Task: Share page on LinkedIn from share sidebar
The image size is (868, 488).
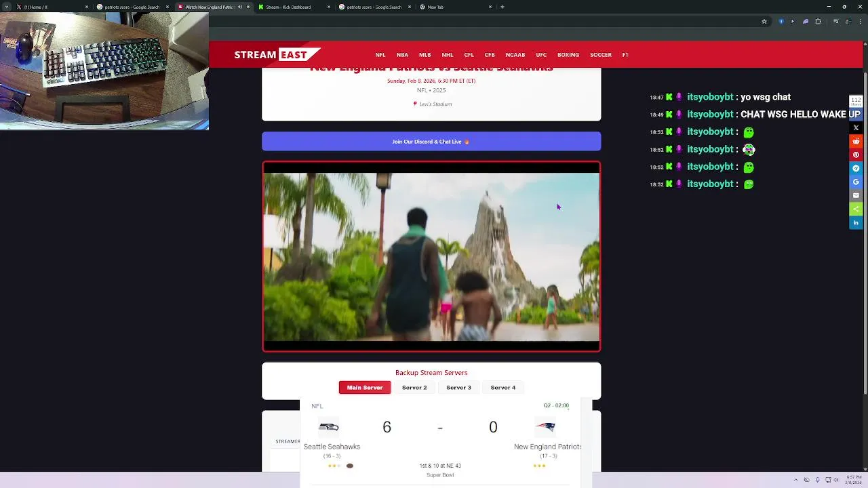Action: pyautogui.click(x=856, y=222)
